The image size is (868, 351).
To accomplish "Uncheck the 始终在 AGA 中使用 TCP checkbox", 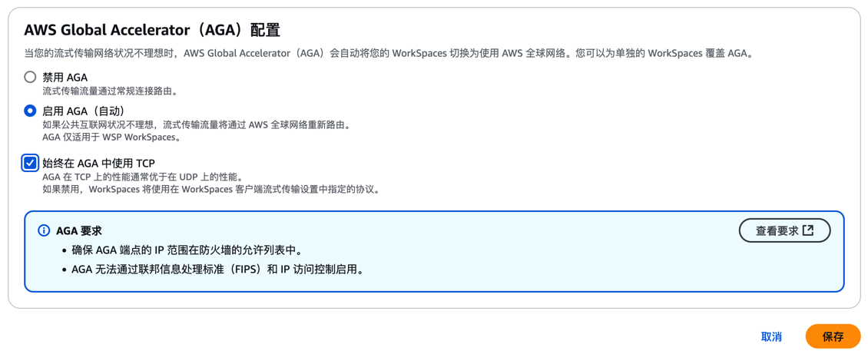I will click(x=30, y=164).
